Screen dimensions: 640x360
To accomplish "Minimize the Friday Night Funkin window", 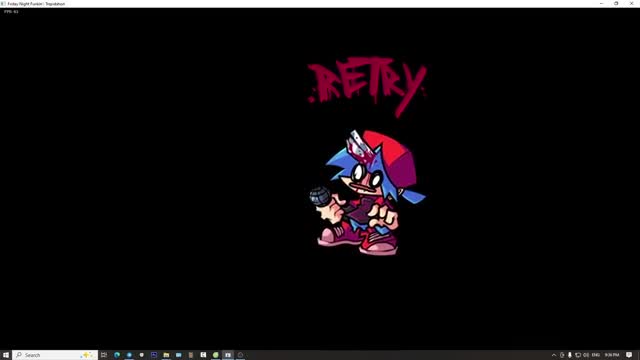I will [601, 4].
